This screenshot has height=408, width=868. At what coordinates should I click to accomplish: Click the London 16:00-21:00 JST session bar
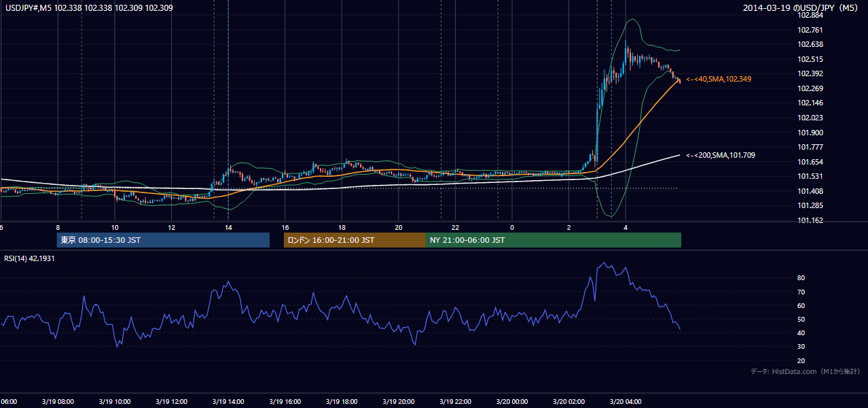pyautogui.click(x=355, y=240)
